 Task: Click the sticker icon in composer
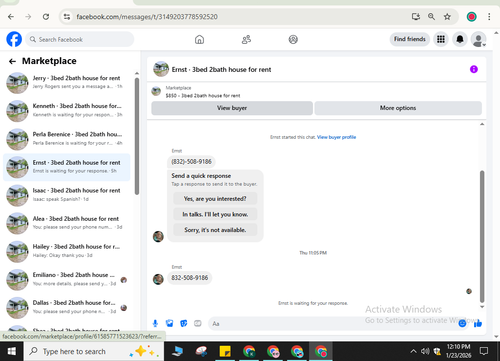[184, 323]
